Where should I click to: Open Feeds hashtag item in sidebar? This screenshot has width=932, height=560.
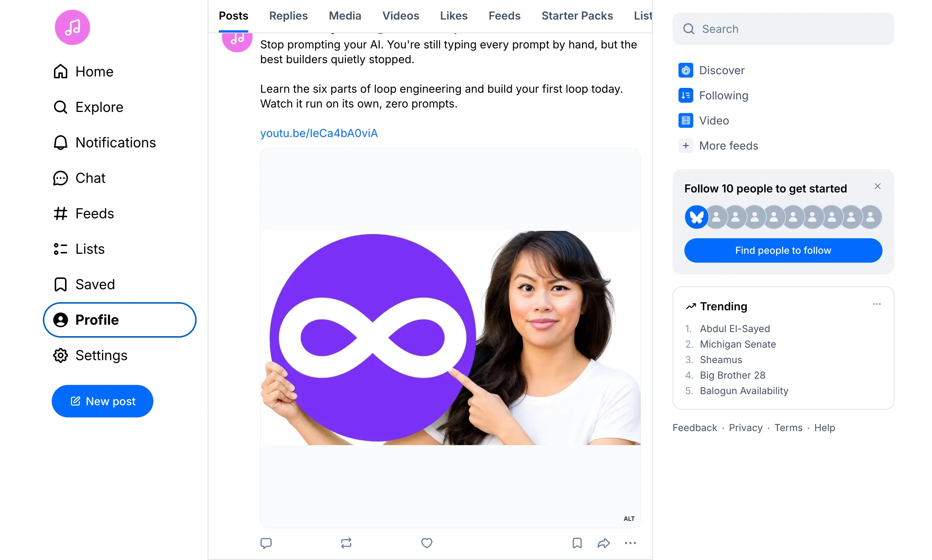(x=84, y=214)
